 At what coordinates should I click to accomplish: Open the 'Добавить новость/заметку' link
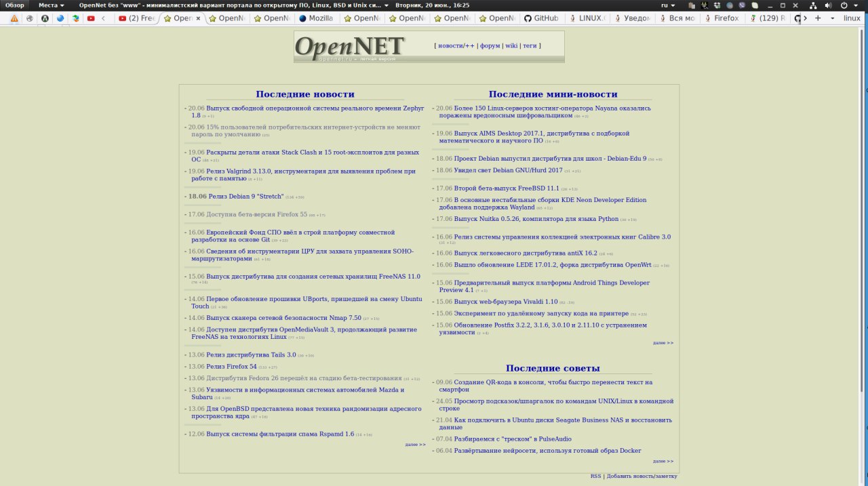click(642, 477)
